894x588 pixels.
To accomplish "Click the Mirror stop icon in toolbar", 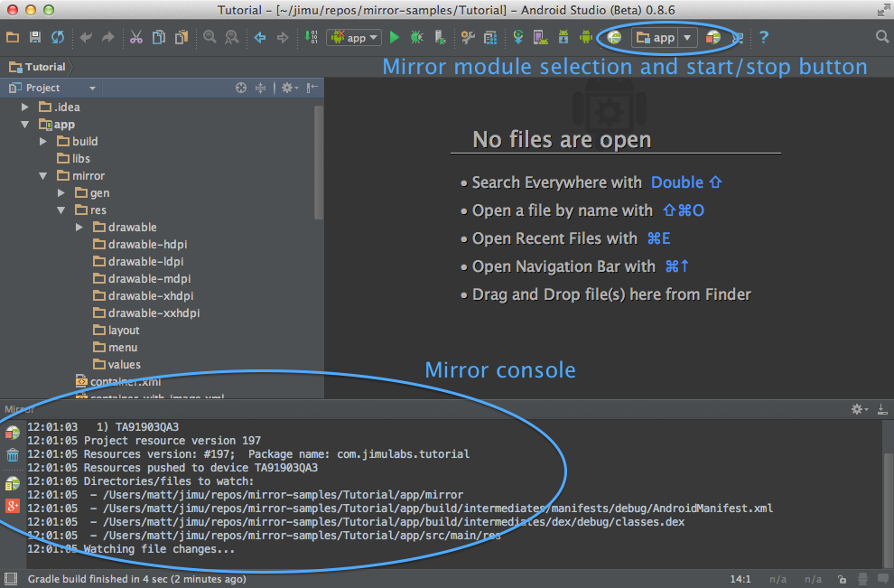I will [x=712, y=38].
